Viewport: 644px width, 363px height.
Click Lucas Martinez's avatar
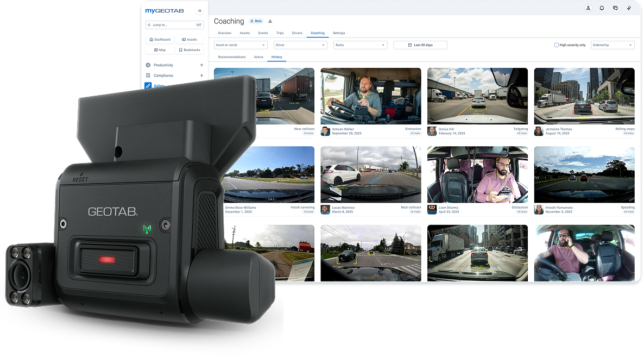[325, 210]
